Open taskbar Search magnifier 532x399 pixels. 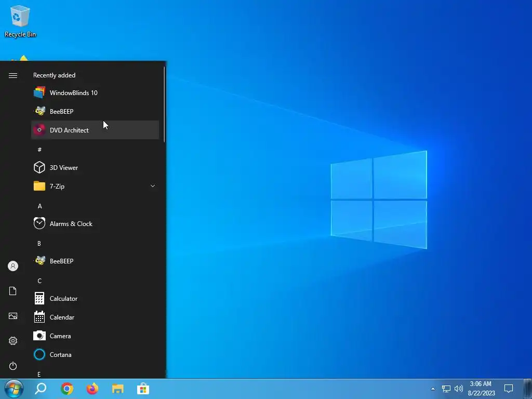click(x=41, y=389)
